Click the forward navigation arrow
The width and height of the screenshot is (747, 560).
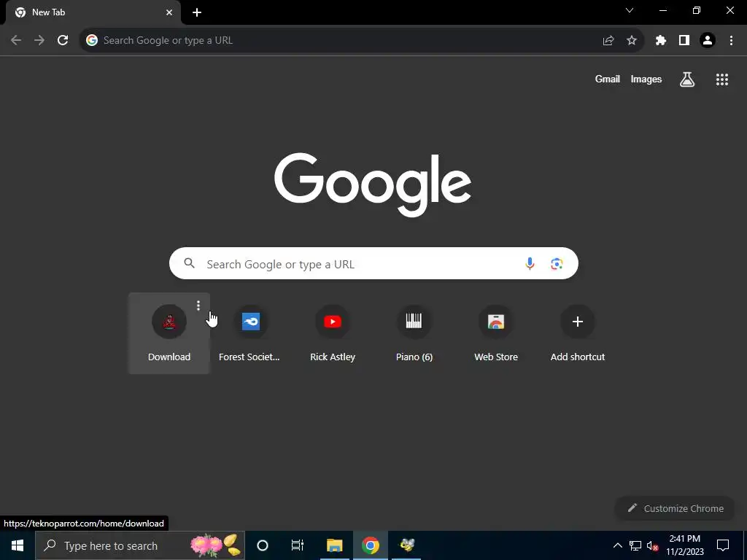pyautogui.click(x=39, y=41)
